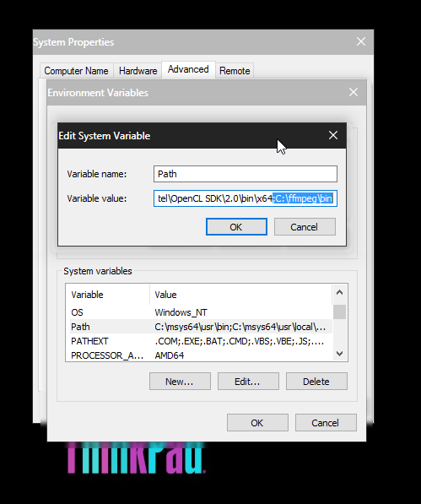Go to the Remote tab

(x=235, y=71)
